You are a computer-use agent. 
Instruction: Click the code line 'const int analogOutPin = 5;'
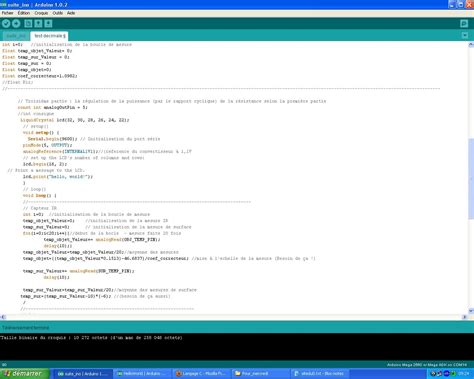pyautogui.click(x=53, y=107)
